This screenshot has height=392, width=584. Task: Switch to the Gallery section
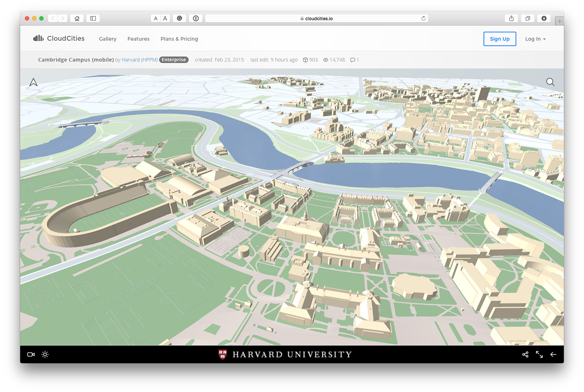[x=107, y=39]
